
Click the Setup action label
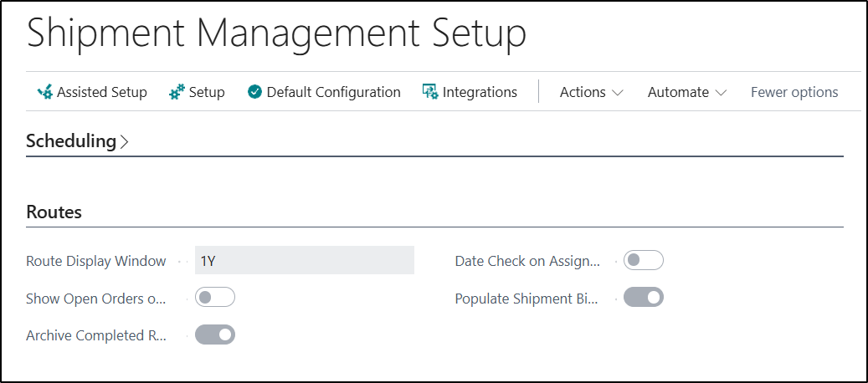(207, 92)
